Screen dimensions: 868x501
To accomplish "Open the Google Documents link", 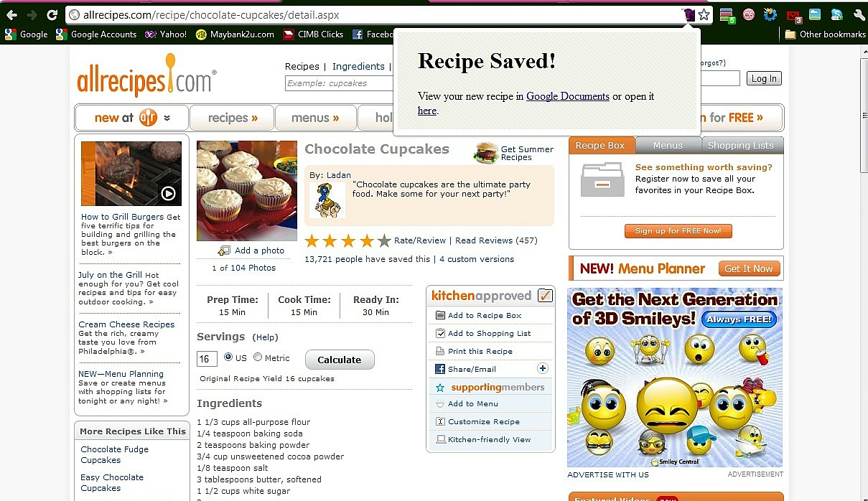I will 568,96.
